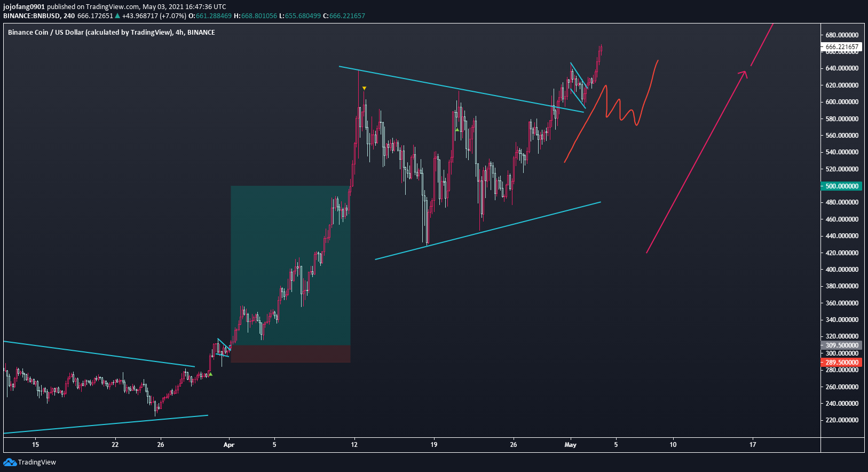868x472 pixels.
Task: Click the green up-triangle marker near 600 level
Action: click(x=457, y=130)
